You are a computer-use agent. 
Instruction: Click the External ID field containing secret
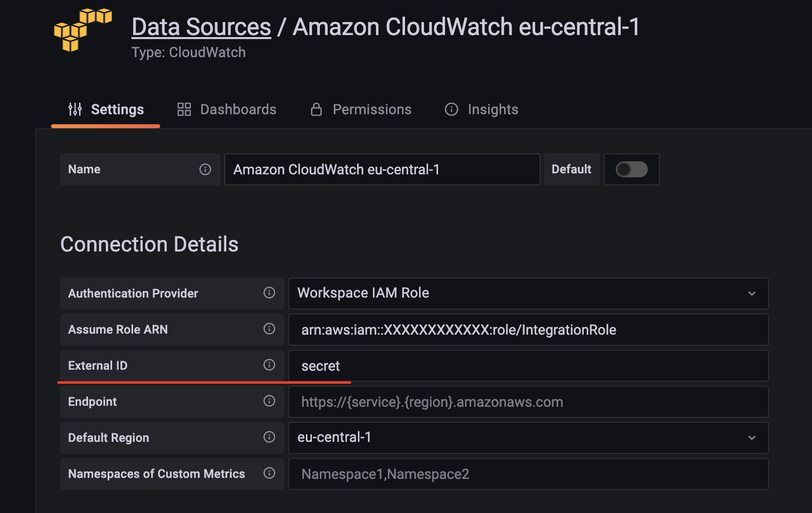pos(528,365)
